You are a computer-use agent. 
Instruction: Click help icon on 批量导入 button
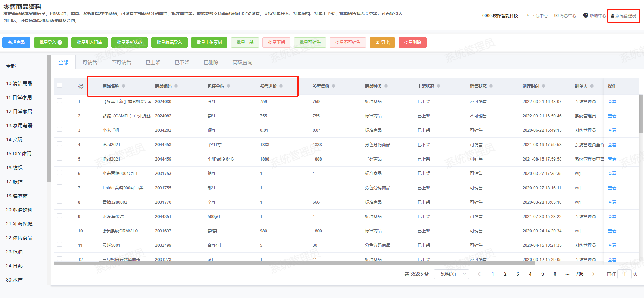60,42
